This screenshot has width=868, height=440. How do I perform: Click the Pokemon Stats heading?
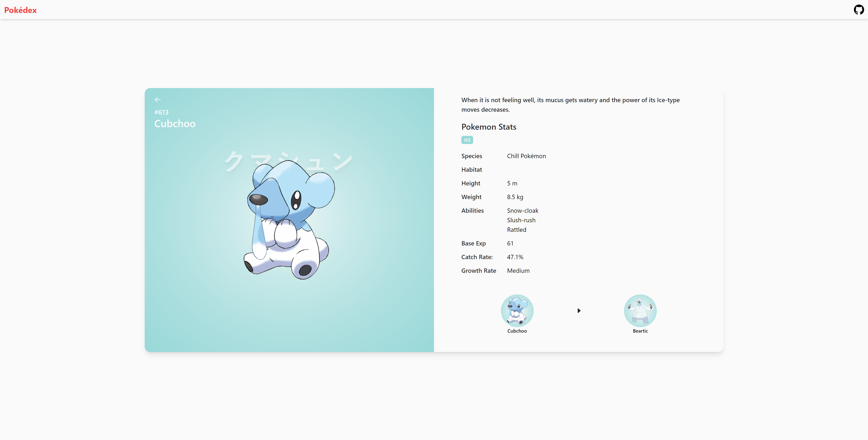(x=489, y=127)
